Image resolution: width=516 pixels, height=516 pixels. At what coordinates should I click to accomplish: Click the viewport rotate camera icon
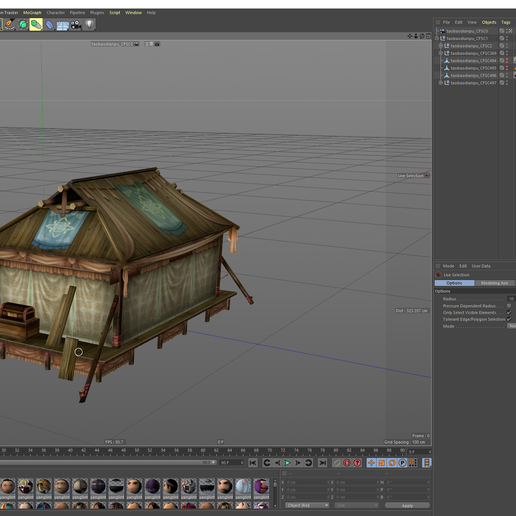[422, 36]
